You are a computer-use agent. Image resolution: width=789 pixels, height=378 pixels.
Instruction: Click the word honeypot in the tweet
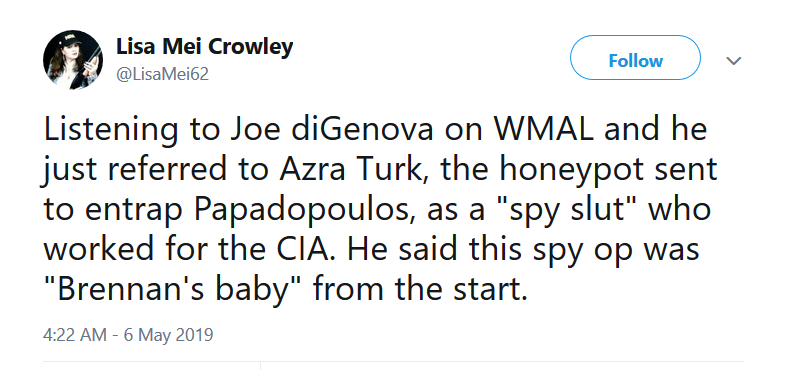point(572,170)
